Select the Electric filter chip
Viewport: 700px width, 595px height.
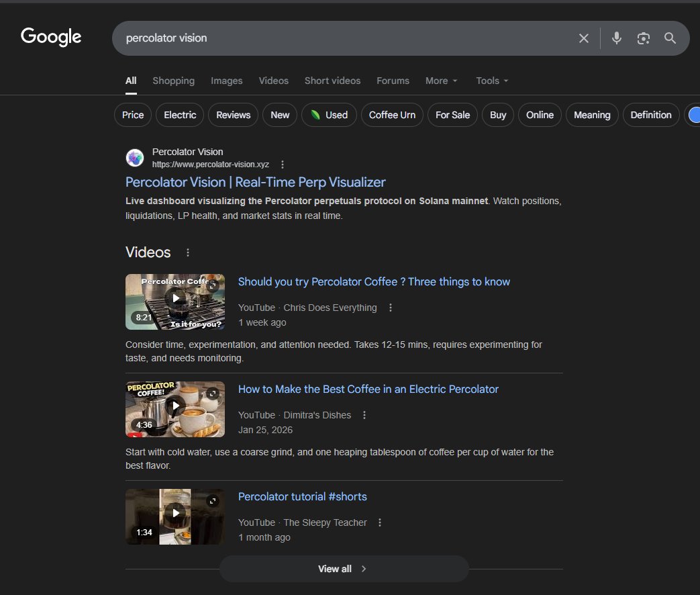pos(180,116)
